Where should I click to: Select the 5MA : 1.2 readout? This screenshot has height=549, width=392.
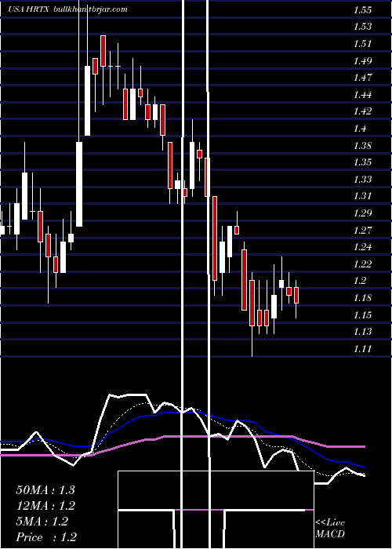point(42,522)
